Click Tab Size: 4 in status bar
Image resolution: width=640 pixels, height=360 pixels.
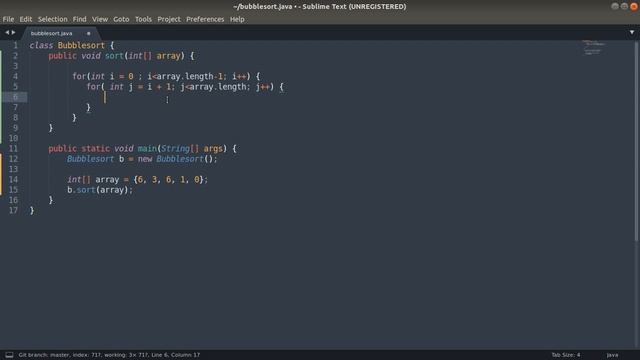click(566, 355)
